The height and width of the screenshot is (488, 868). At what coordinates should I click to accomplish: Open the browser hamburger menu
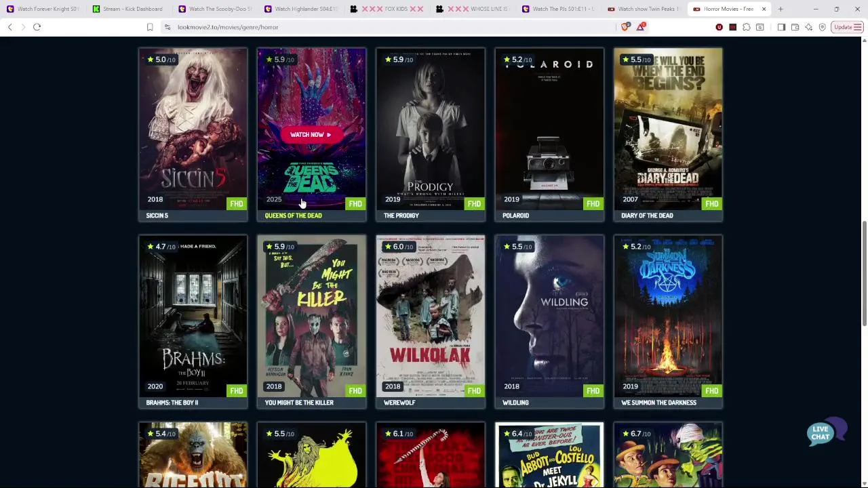(858, 27)
